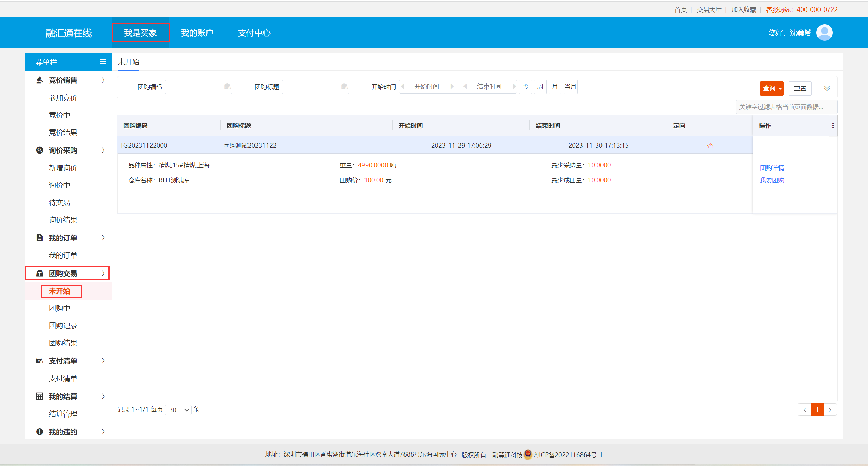Open the page size dropdown showing 30

click(x=178, y=410)
